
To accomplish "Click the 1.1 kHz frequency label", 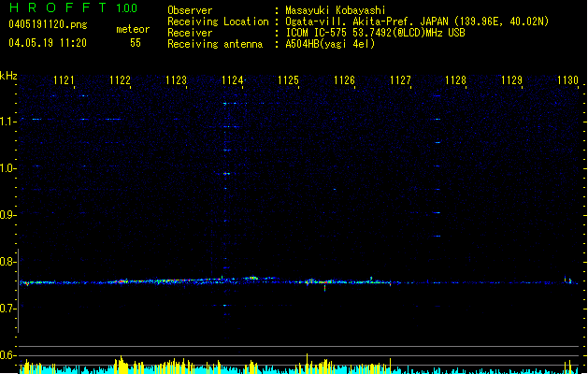I will coord(7,122).
